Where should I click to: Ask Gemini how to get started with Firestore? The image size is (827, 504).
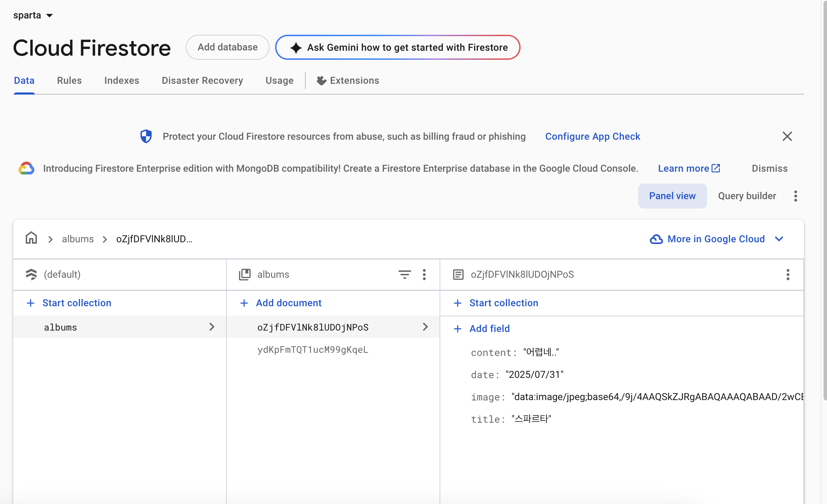pos(398,47)
